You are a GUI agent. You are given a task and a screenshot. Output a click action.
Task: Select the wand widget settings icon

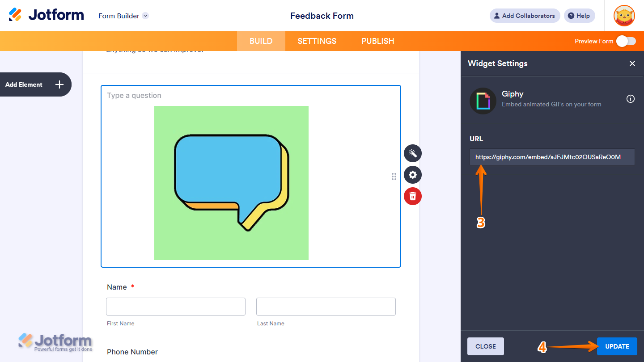[x=412, y=153]
